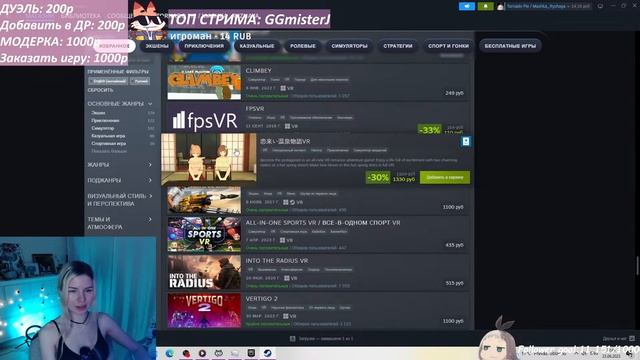Click the Windows platform icon in Into the Radius row

[x=287, y=278]
